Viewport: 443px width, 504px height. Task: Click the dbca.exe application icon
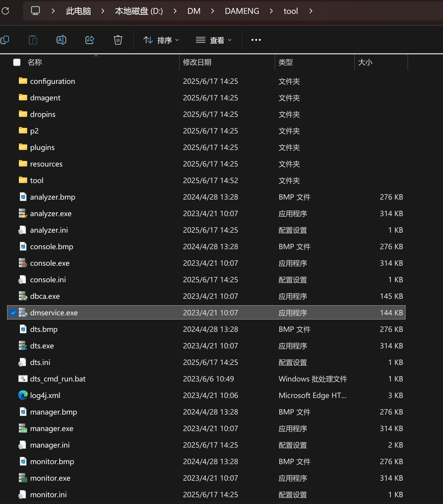click(23, 296)
